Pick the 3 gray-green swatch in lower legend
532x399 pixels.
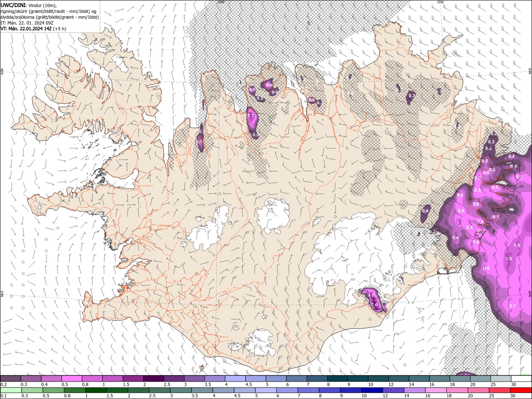(x=180, y=390)
